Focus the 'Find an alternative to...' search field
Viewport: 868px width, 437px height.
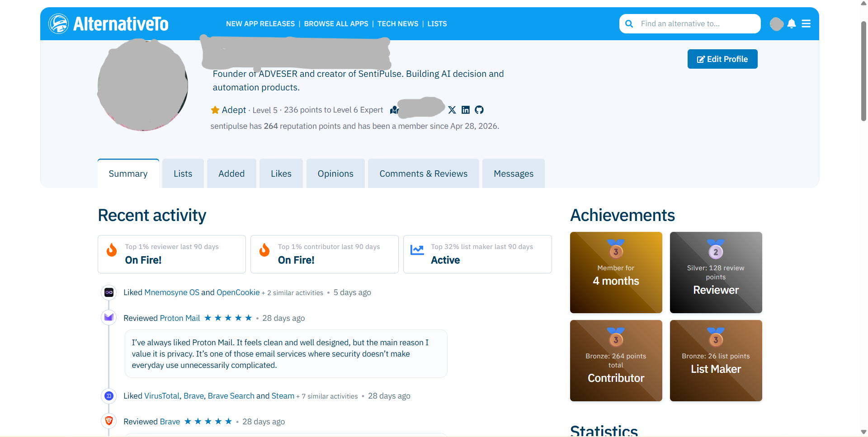coord(690,23)
